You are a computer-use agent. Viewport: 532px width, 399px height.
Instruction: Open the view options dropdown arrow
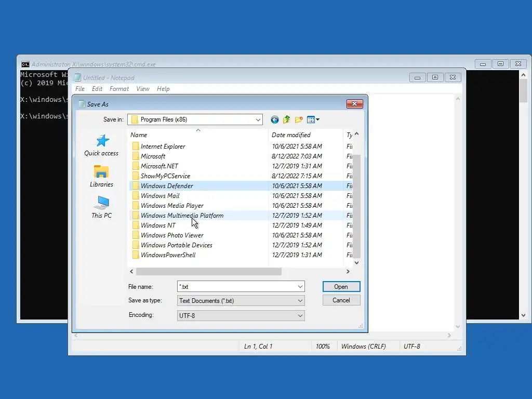point(318,119)
